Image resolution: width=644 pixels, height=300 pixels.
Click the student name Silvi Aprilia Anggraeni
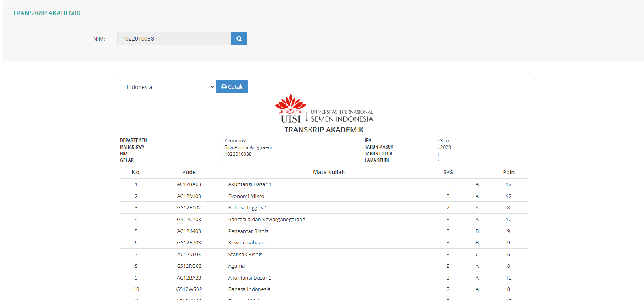coord(248,147)
